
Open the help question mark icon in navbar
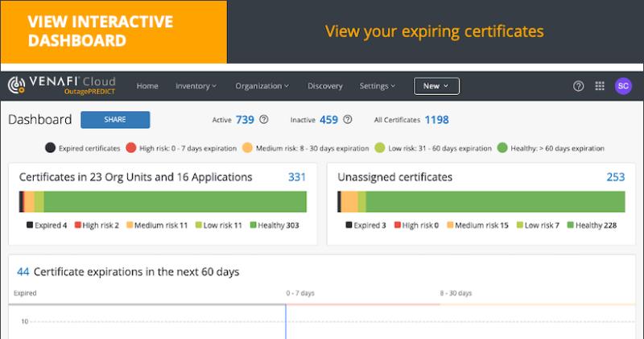pyautogui.click(x=578, y=86)
